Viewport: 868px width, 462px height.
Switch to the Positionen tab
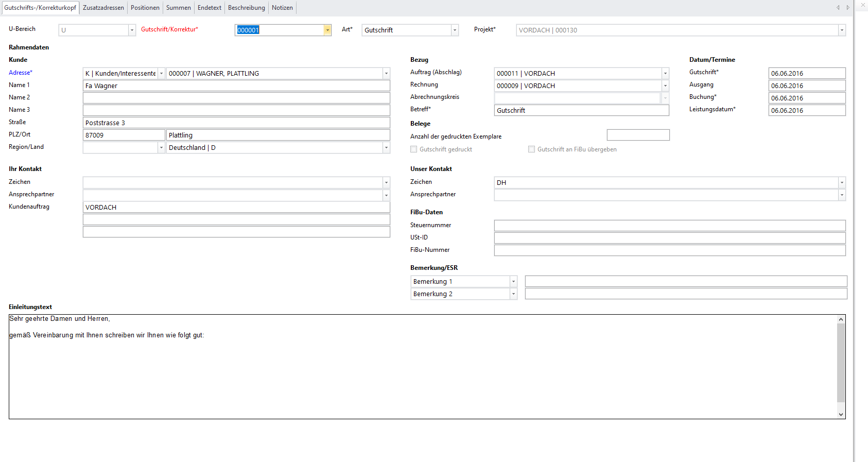pyautogui.click(x=145, y=8)
